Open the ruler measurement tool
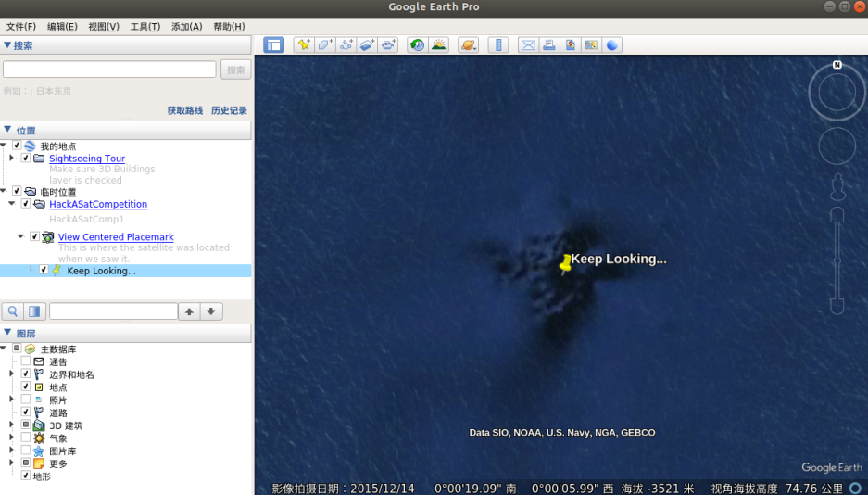This screenshot has height=495, width=868. (x=498, y=44)
